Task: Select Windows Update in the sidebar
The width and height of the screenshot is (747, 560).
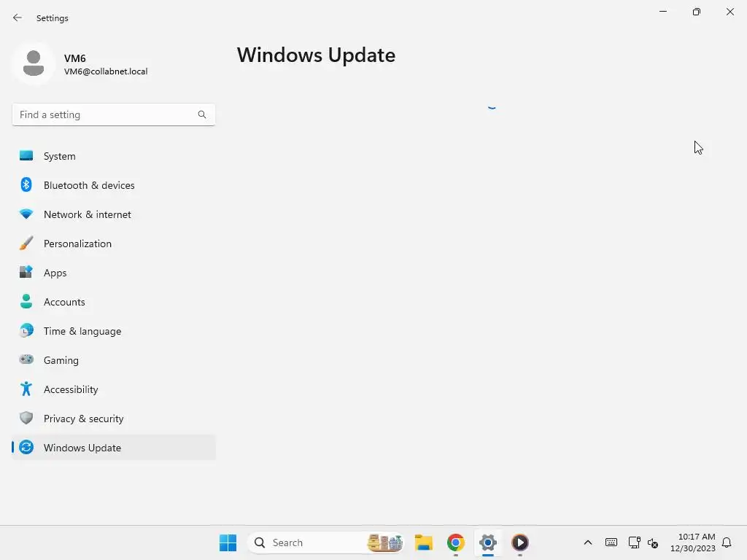Action: [x=113, y=448]
